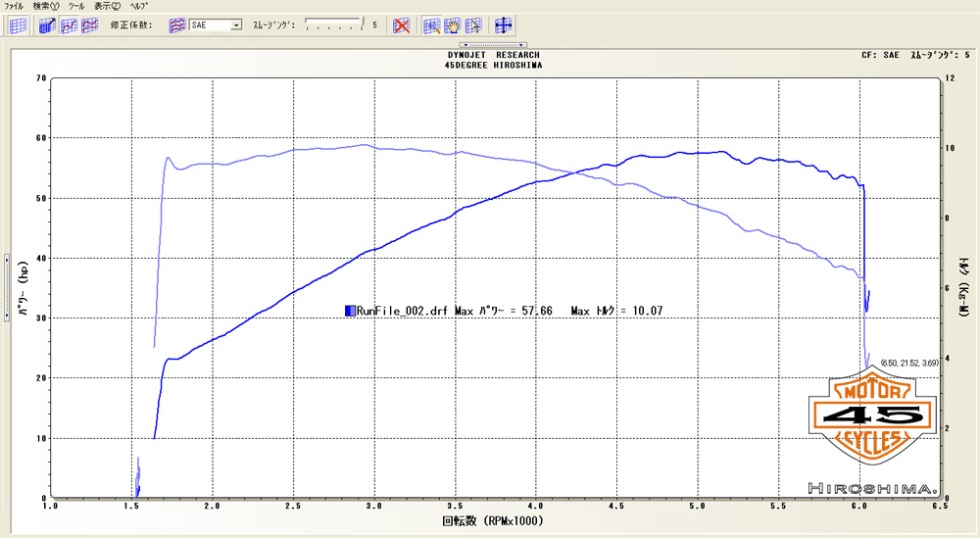Open the ファイル menu

[15, 6]
